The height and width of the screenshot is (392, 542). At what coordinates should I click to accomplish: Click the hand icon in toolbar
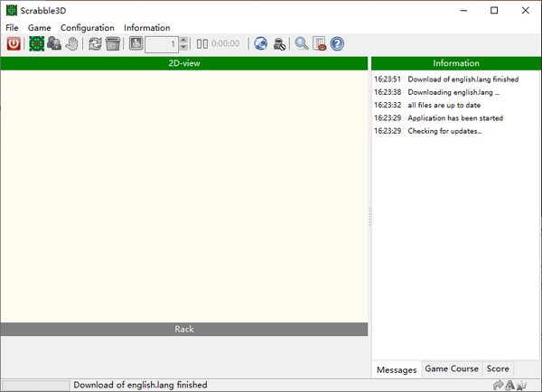click(71, 43)
